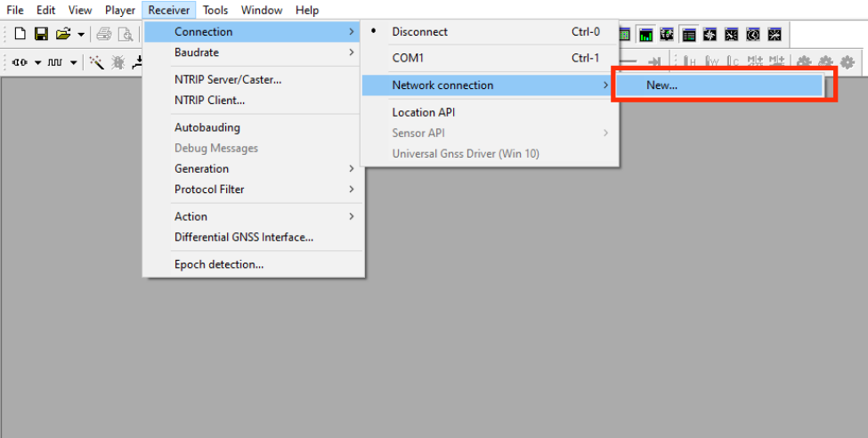Click the Save floppy disk icon
The image size is (868, 438).
[41, 35]
